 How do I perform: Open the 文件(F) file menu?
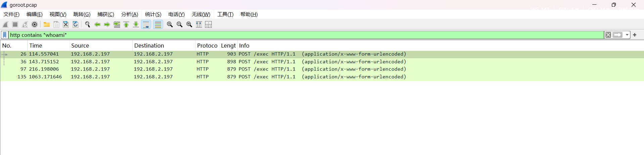[x=11, y=14]
